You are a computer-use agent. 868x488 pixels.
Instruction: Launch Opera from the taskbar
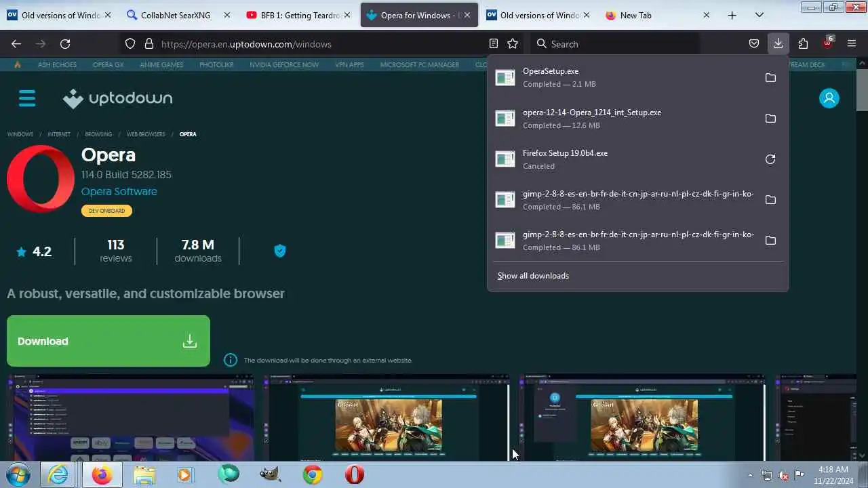point(355,475)
